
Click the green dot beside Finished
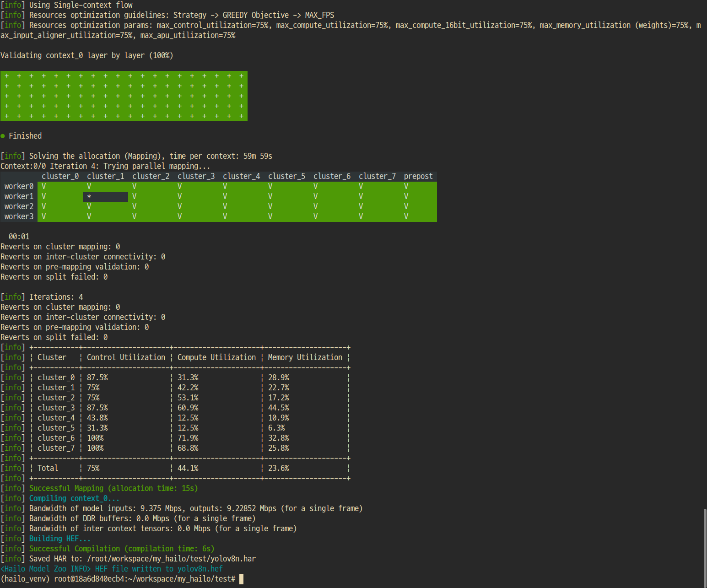[x=3, y=136]
